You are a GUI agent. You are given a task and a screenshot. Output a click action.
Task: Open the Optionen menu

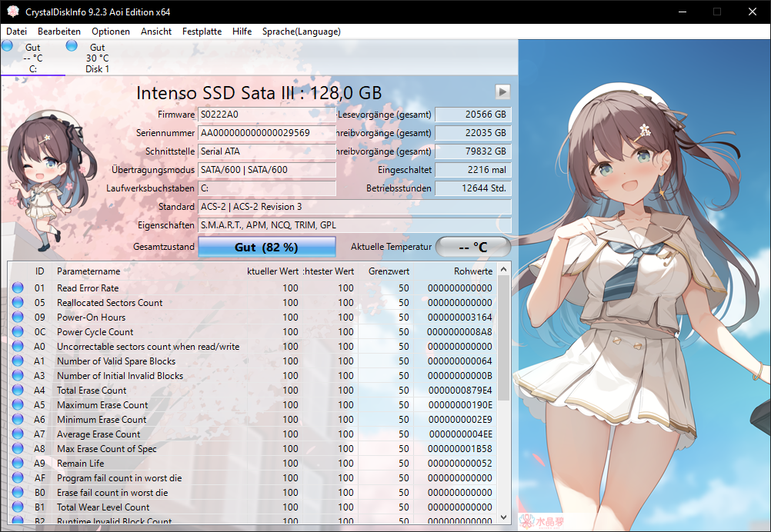111,32
